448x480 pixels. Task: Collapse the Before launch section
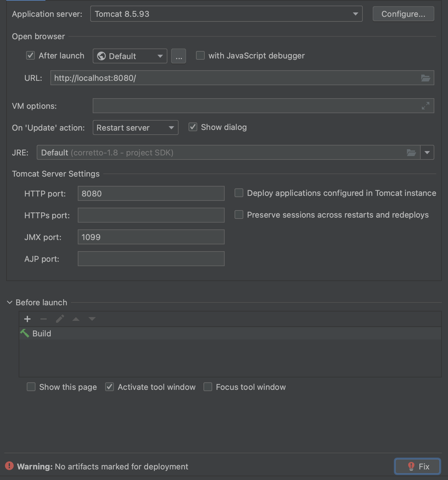click(x=10, y=302)
